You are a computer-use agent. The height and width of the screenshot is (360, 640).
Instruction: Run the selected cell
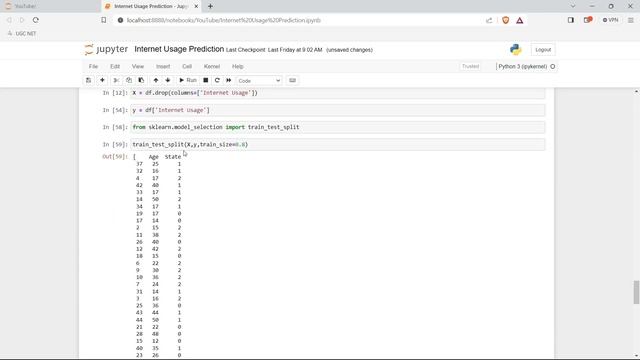[x=188, y=80]
